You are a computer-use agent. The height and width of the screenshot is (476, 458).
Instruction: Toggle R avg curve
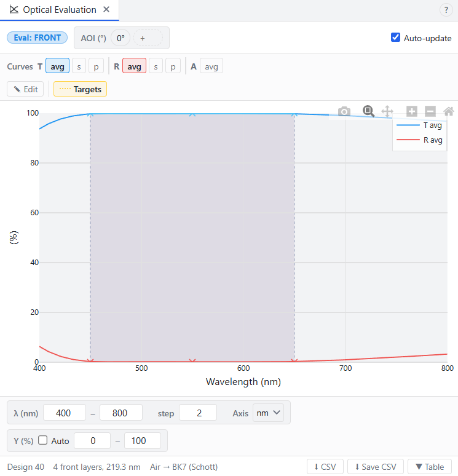coord(134,66)
